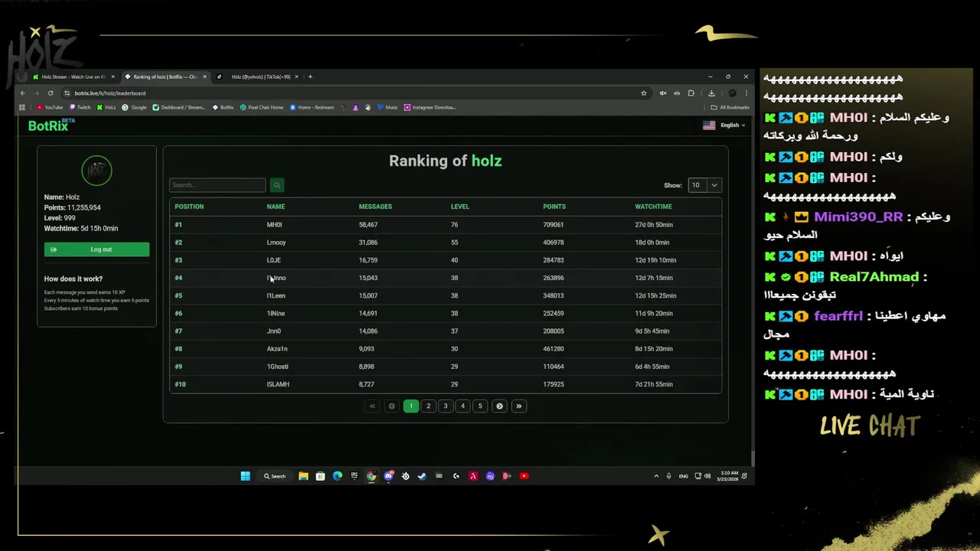Go to leaderboard page 5
Viewport: 980px width, 551px height.
point(480,406)
